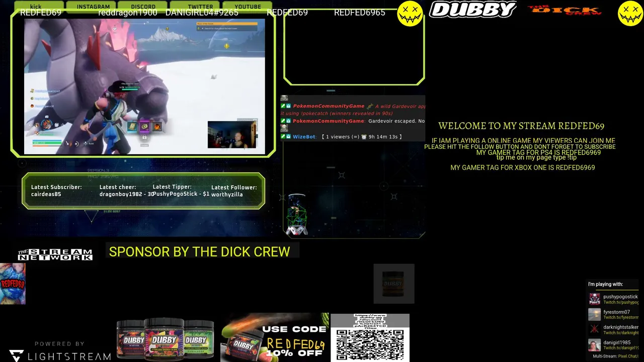The image size is (644, 362).
Task: Click the yellow smiley face after Dick Crew logo
Action: click(630, 13)
